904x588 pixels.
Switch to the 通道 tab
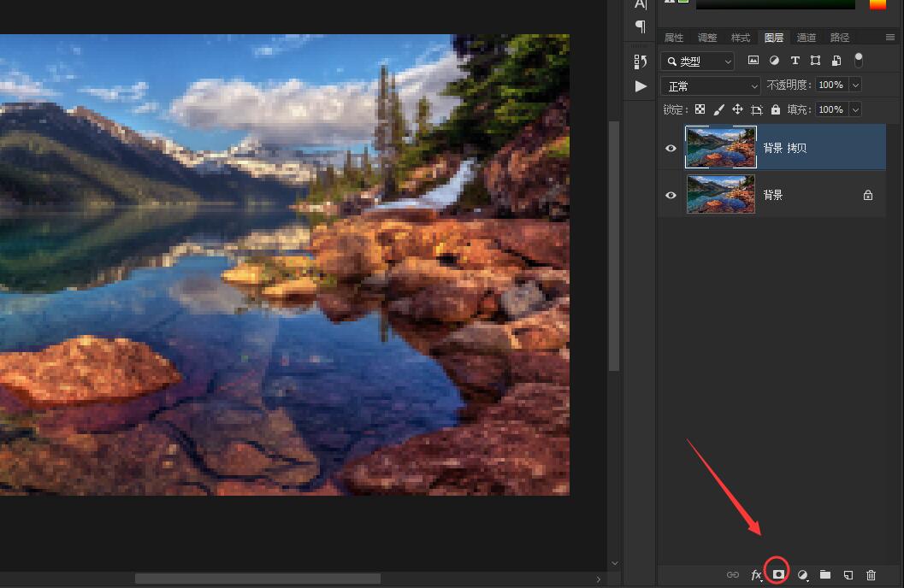pyautogui.click(x=806, y=38)
